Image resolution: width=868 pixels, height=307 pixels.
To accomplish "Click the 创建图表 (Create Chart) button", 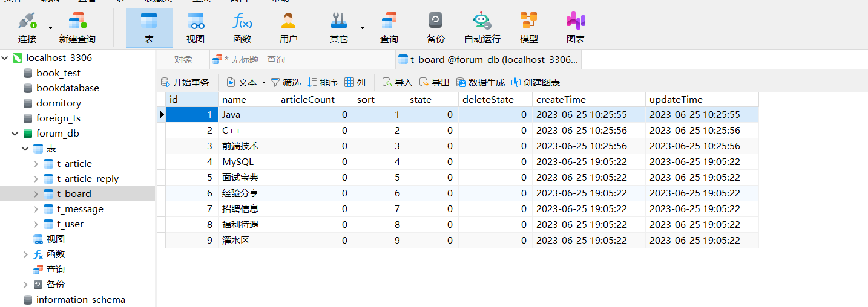I will 536,82.
